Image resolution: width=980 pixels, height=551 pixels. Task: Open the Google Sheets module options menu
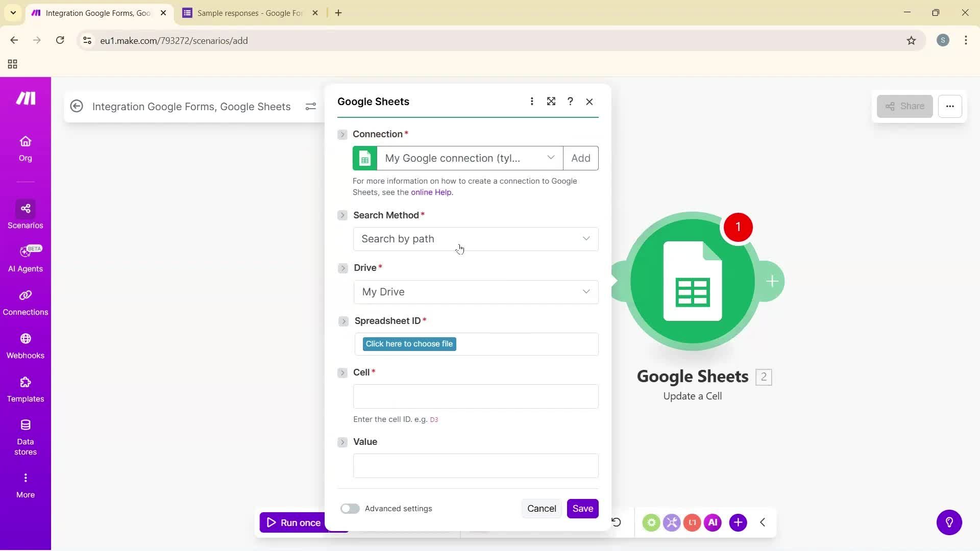532,101
